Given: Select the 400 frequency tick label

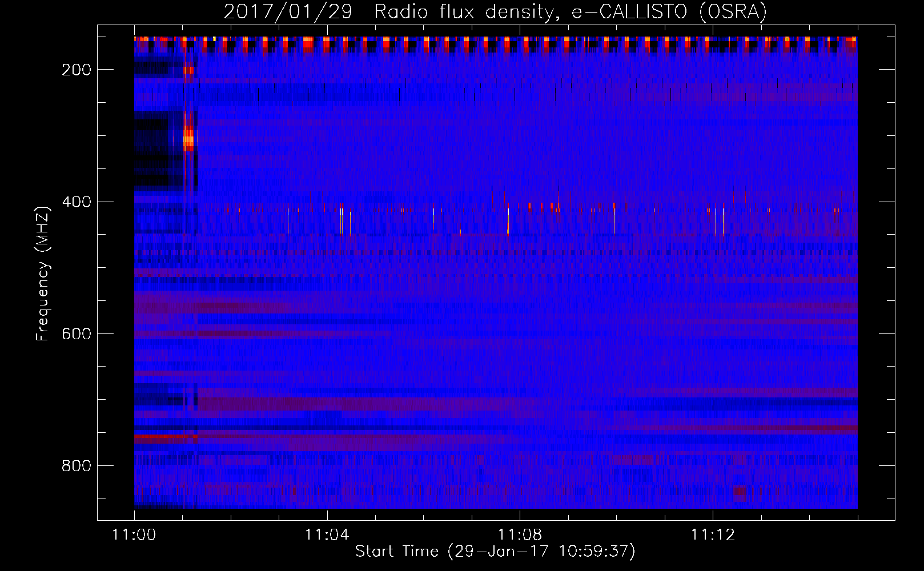Looking at the screenshot, I should point(77,202).
